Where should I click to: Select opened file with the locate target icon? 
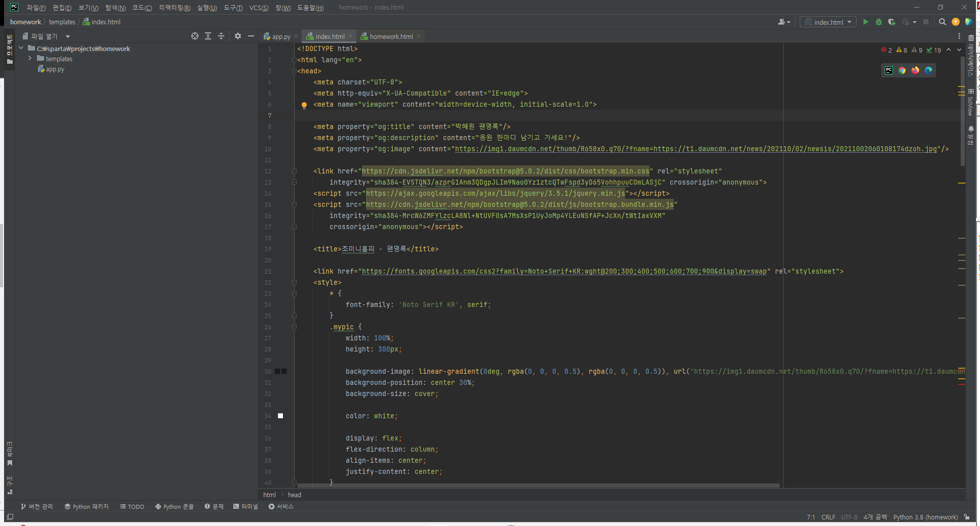tap(195, 36)
